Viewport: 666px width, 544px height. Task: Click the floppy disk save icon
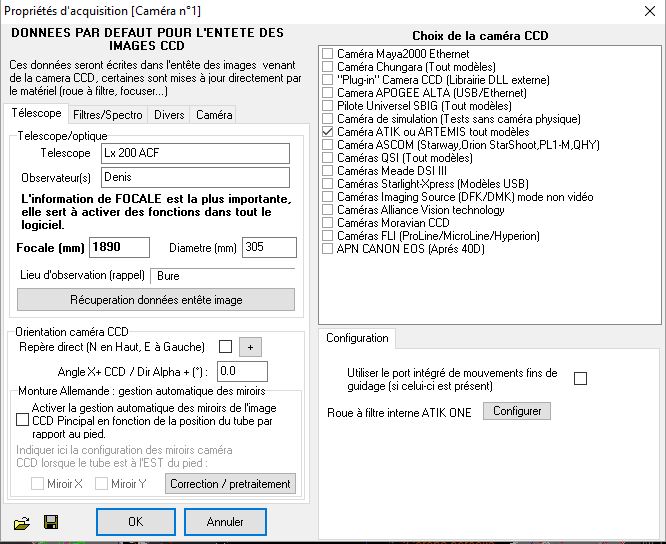[50, 522]
